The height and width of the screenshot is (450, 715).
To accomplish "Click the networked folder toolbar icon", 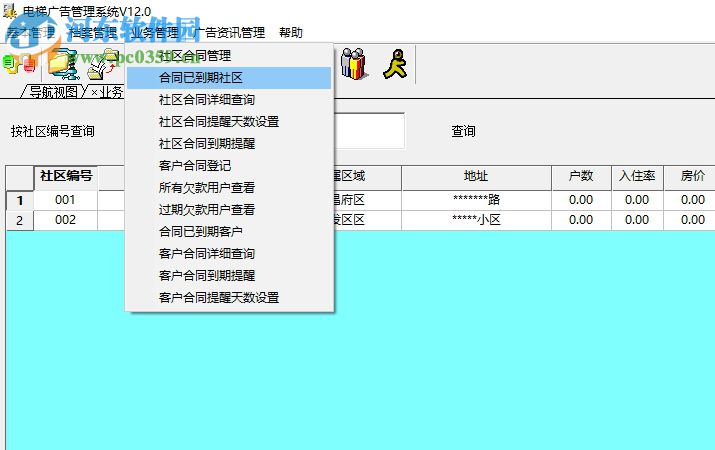I will [64, 64].
